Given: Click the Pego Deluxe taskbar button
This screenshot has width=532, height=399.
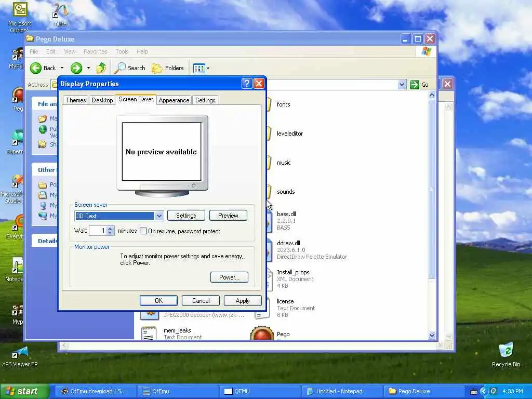Looking at the screenshot, I should [x=424, y=392].
